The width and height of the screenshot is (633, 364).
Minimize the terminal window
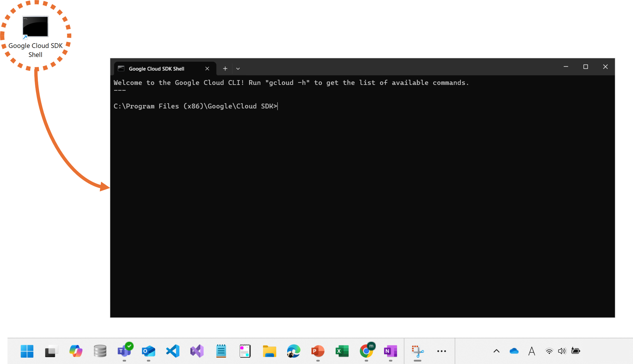[x=566, y=67]
